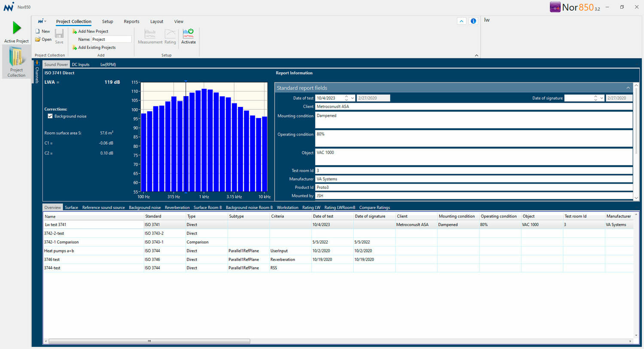Click the Activate setup icon

click(188, 33)
